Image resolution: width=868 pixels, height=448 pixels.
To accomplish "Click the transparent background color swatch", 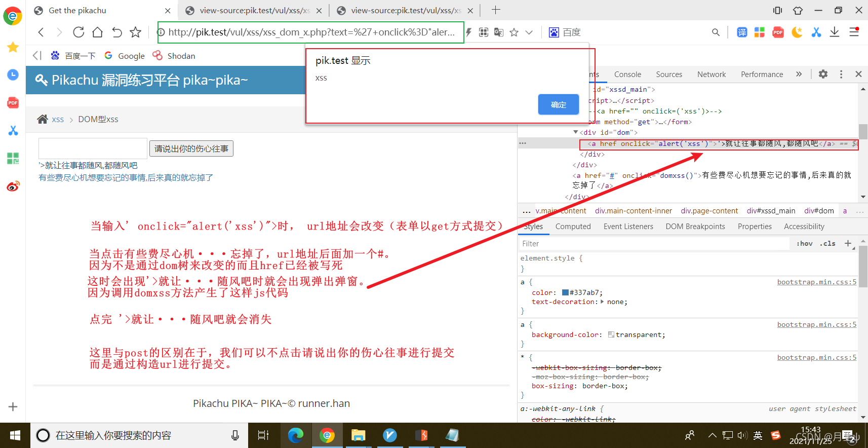I will click(x=611, y=334).
